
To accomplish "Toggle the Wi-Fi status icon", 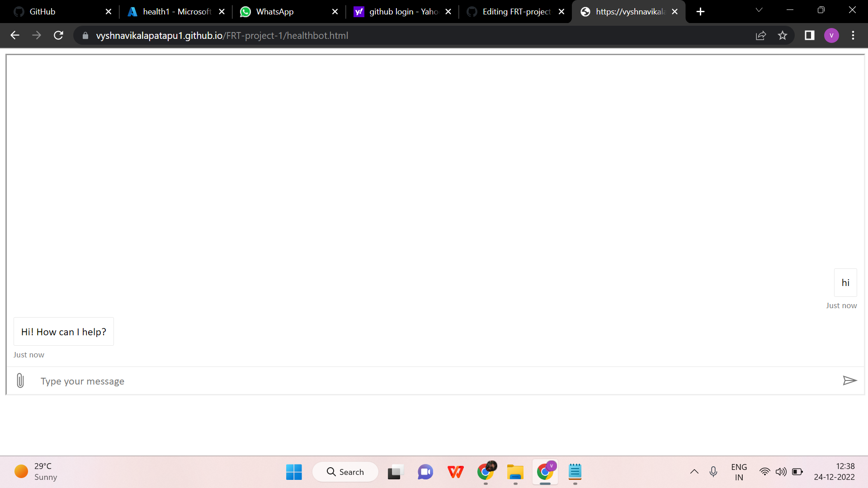I will point(764,472).
